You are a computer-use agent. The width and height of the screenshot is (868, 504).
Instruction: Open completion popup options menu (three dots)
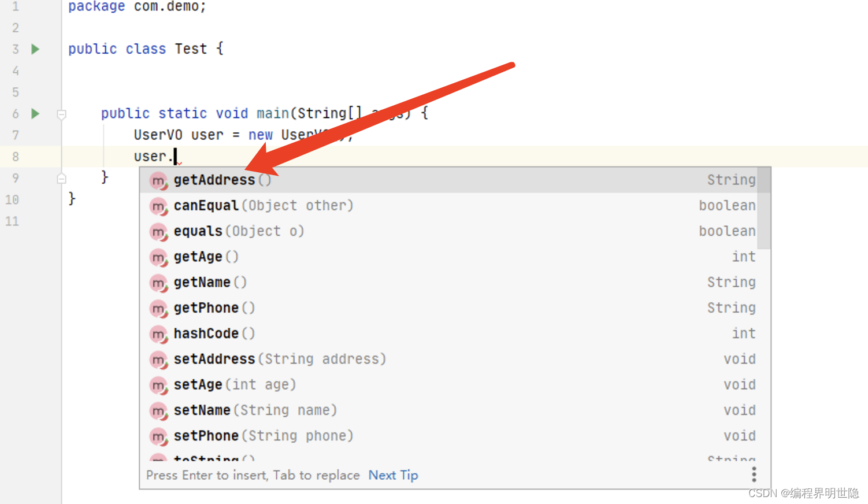point(754,475)
